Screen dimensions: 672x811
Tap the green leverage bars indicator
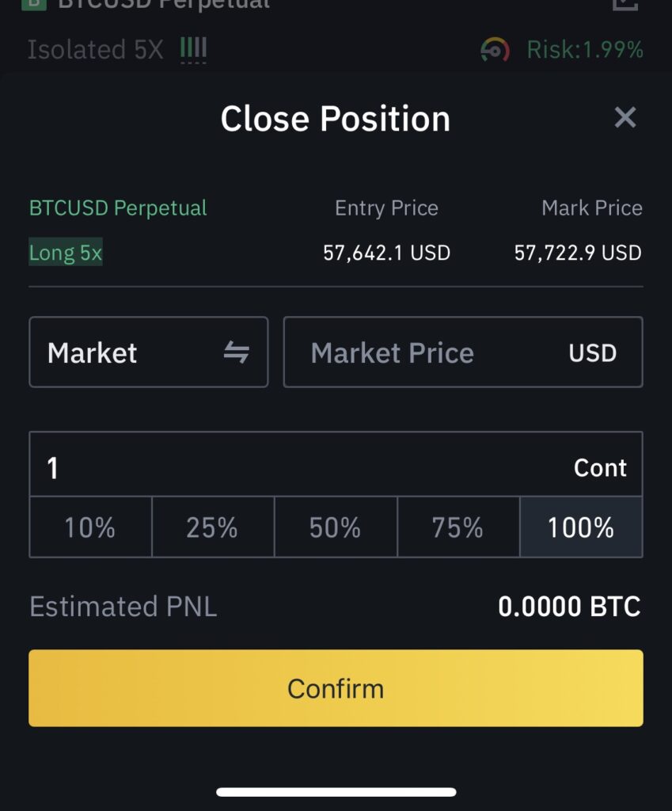click(193, 49)
